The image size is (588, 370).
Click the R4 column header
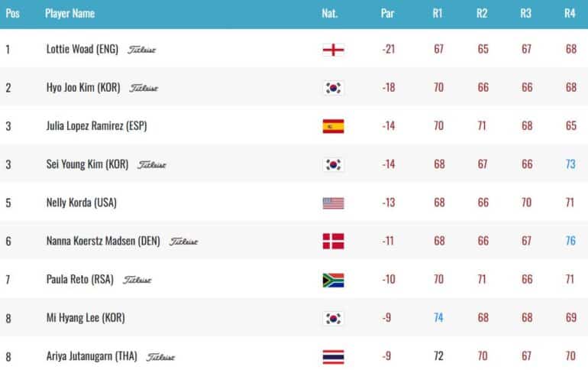tap(570, 14)
